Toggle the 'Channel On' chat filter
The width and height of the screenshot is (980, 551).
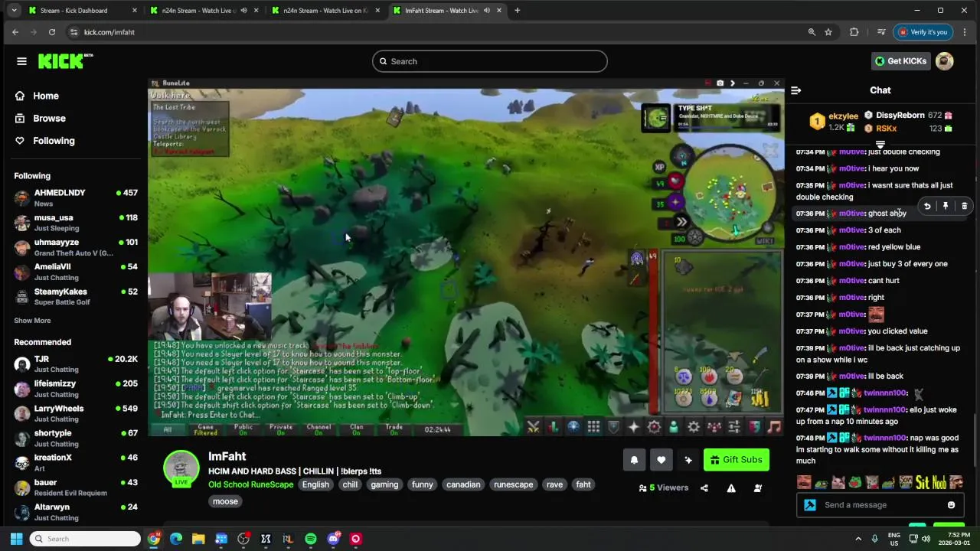pyautogui.click(x=318, y=429)
